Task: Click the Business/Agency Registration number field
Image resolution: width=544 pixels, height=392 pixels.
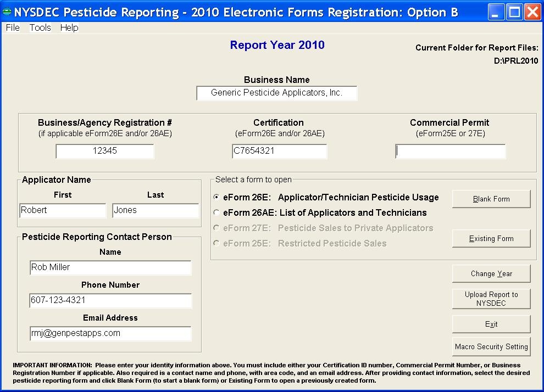Action: [105, 151]
